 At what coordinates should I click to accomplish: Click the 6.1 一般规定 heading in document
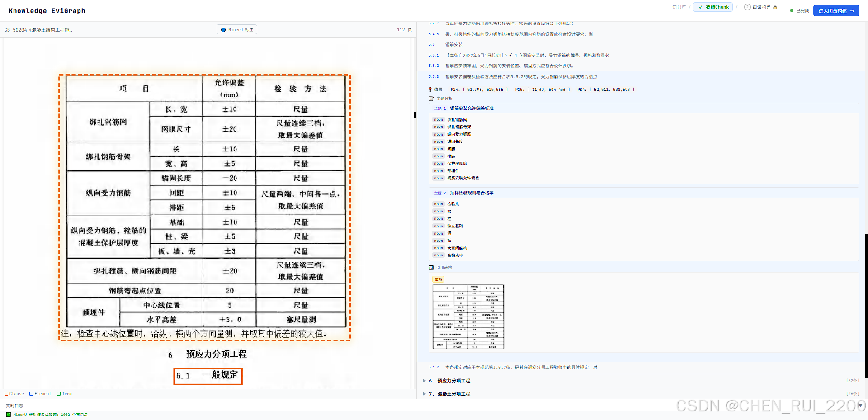tap(208, 376)
